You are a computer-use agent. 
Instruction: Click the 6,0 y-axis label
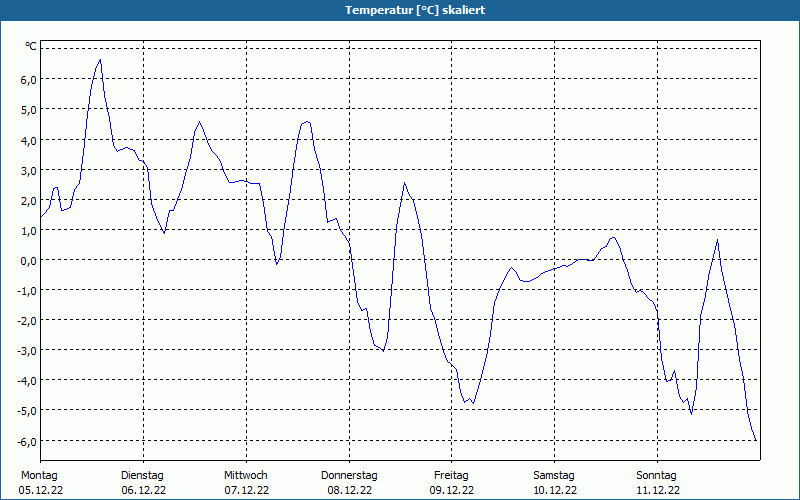tap(29, 79)
